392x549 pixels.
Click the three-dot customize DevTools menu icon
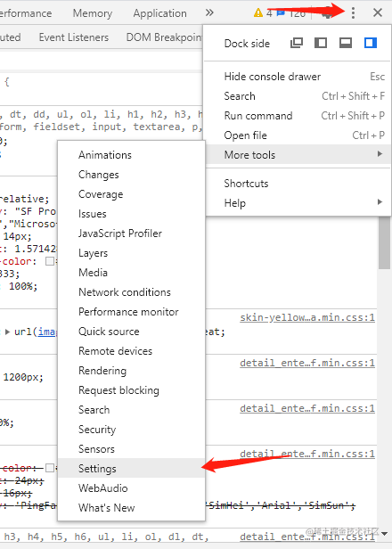pyautogui.click(x=353, y=13)
